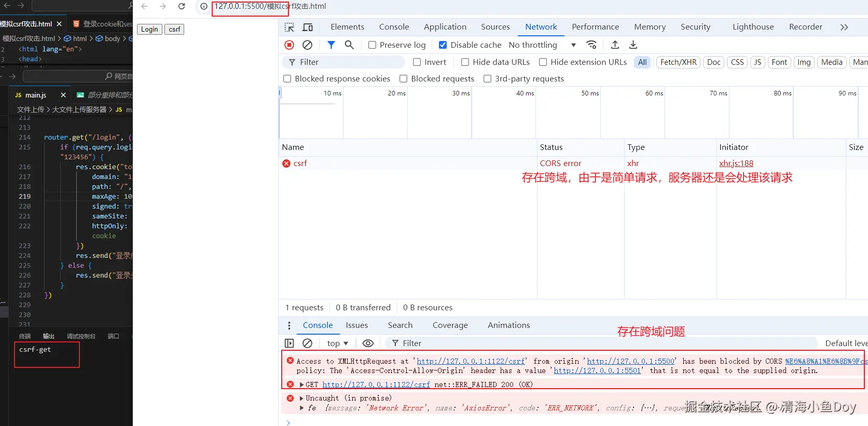Viewport: 868px width, 426px height.
Task: Click the red error icon beside csrf request
Action: [x=286, y=163]
